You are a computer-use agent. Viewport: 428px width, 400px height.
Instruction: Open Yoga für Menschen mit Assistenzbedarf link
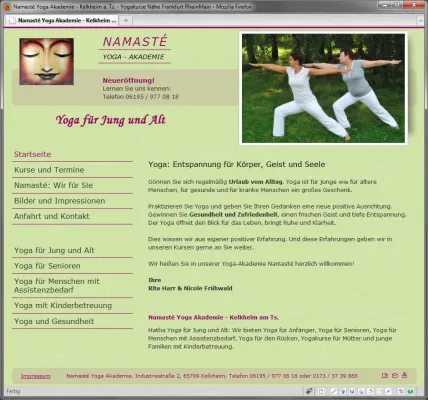pos(57,286)
